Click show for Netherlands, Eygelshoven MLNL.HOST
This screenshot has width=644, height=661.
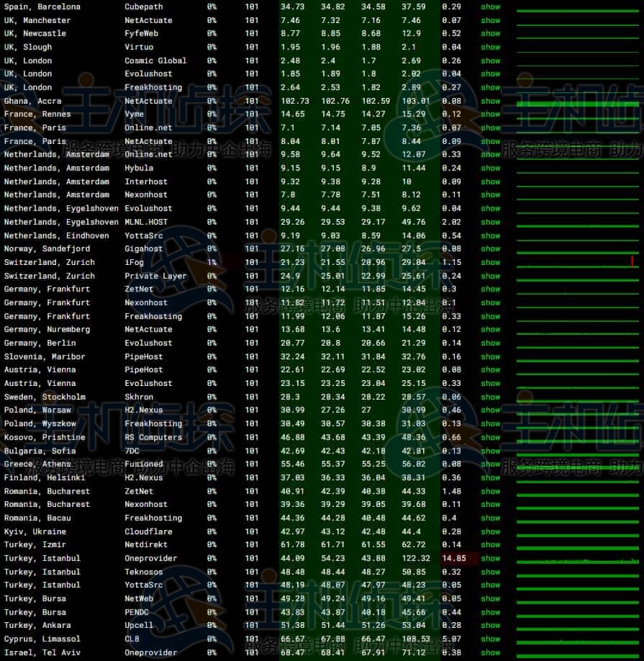pos(490,222)
